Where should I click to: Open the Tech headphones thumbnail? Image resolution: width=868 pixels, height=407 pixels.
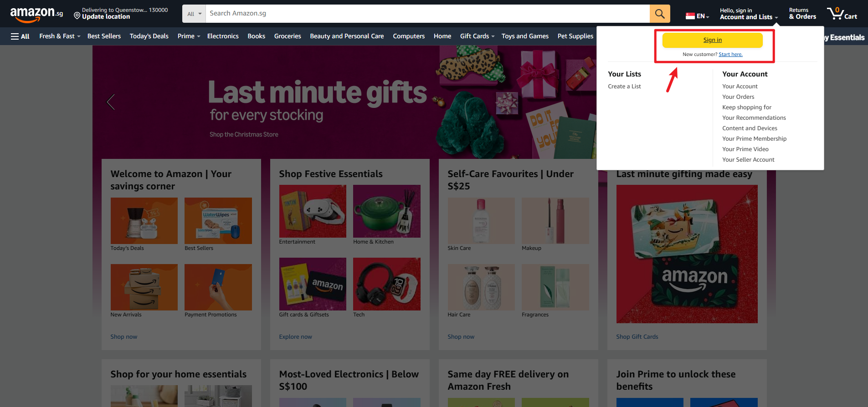(386, 284)
